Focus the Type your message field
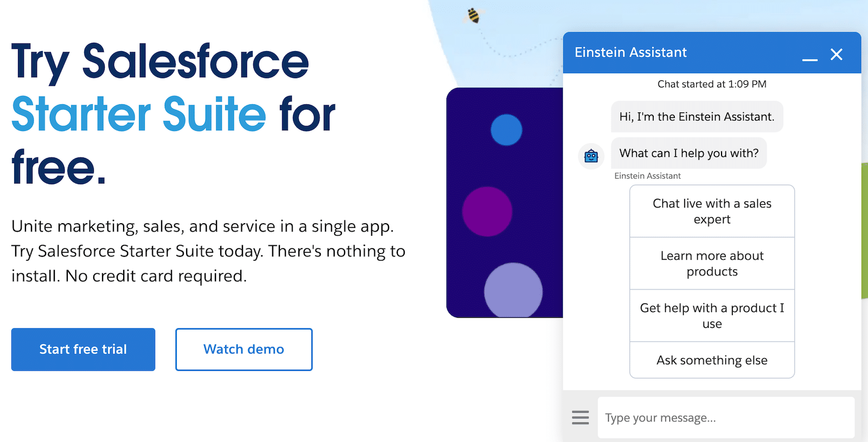868x442 pixels. pos(726,418)
